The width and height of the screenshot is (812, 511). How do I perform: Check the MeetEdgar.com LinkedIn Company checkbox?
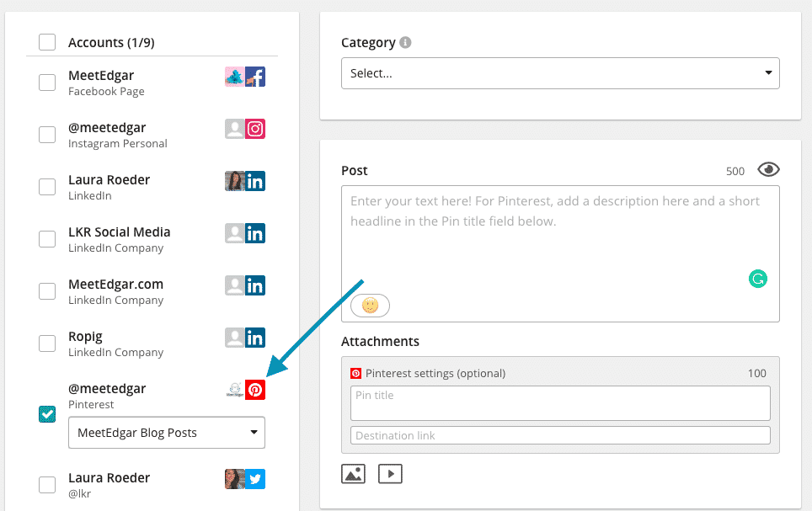click(x=47, y=291)
